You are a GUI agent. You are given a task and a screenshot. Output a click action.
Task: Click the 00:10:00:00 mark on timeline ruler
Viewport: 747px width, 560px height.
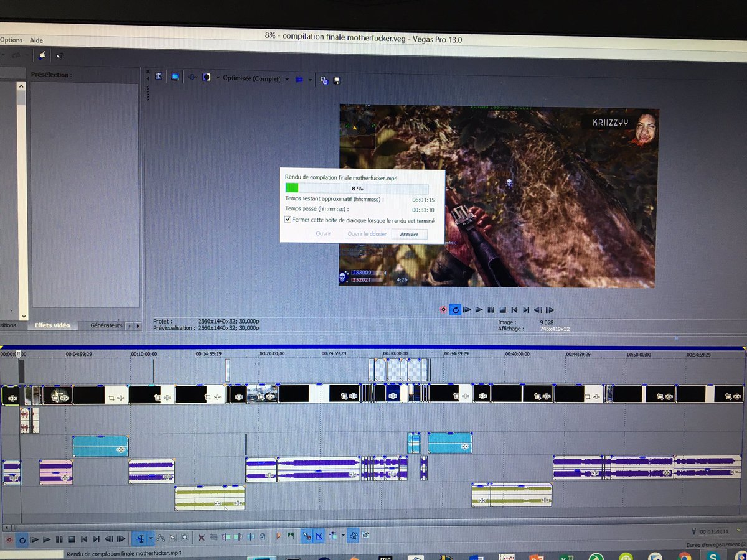144,354
